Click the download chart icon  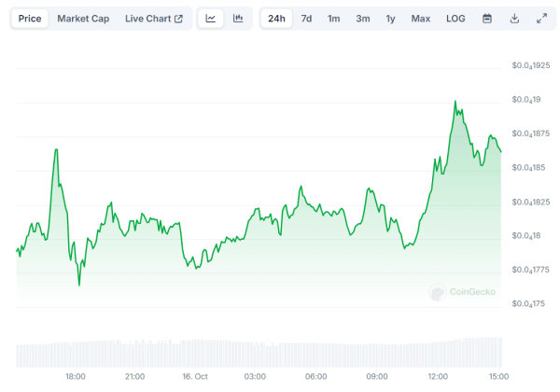514,19
